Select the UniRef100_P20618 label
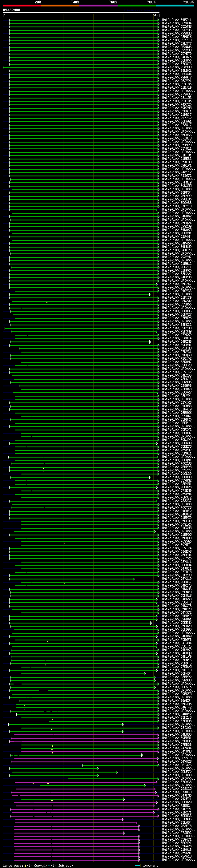This screenshot has height=868, width=197. (x=176, y=856)
